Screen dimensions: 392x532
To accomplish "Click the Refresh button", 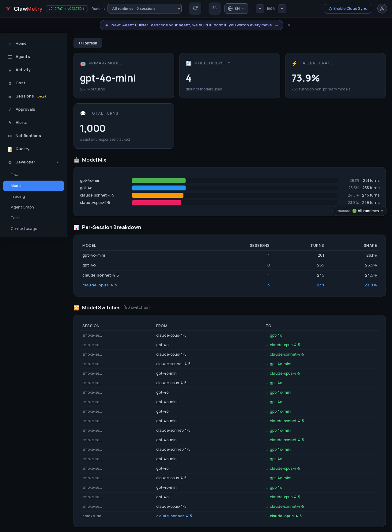I will 88,43.
